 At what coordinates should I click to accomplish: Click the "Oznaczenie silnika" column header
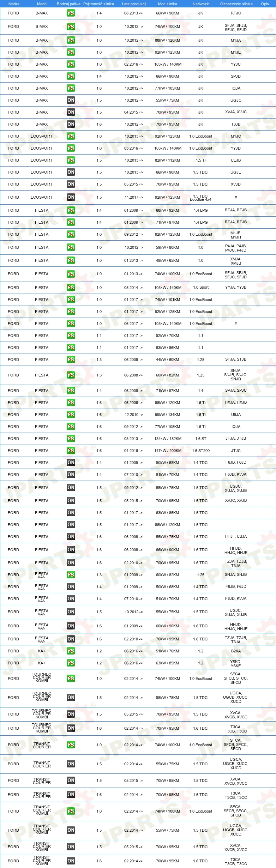click(x=236, y=4)
